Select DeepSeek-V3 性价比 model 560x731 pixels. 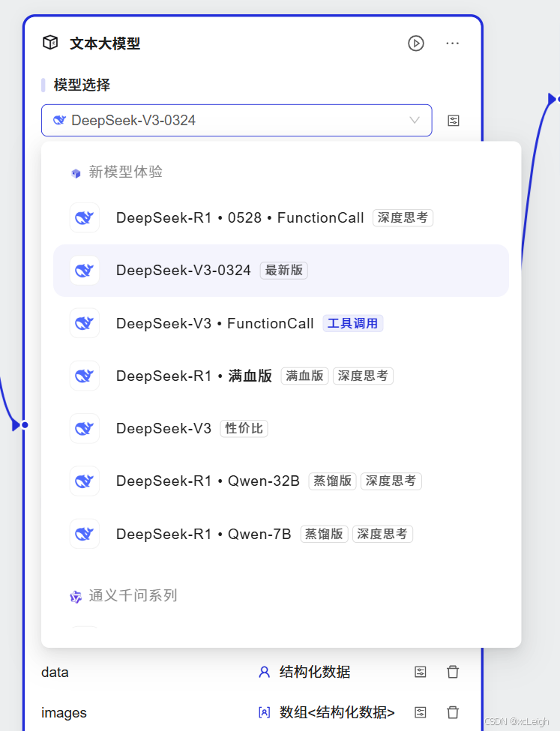[x=280, y=428]
